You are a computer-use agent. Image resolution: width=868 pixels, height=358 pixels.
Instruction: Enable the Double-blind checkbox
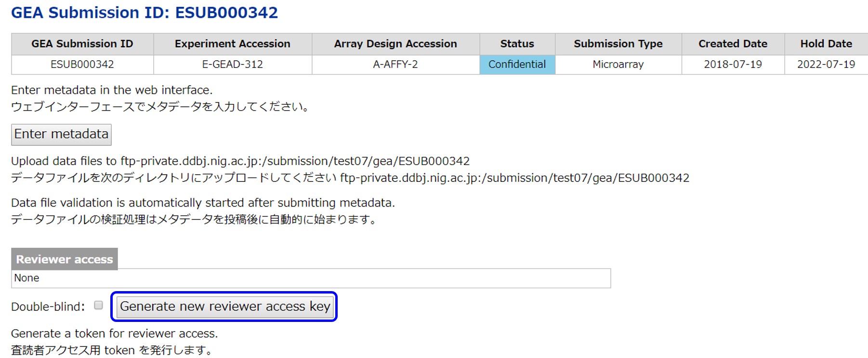coord(98,306)
